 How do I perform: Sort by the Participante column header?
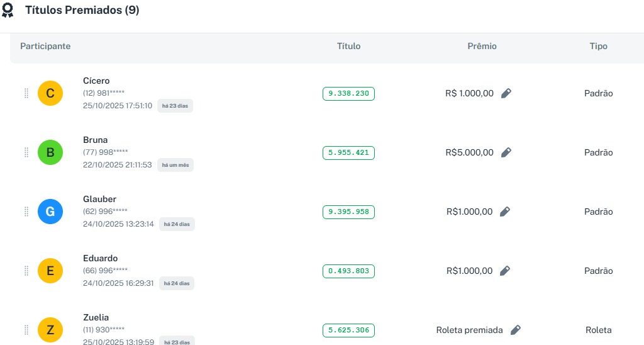45,46
